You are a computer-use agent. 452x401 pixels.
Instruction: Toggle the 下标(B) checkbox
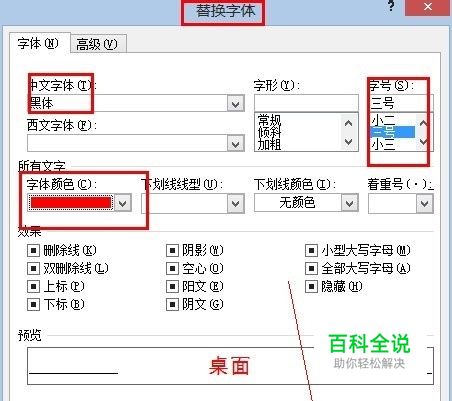tap(33, 304)
